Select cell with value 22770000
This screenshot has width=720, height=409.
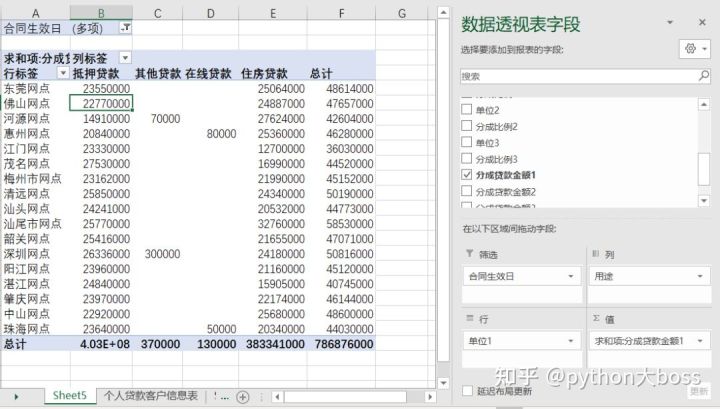101,103
